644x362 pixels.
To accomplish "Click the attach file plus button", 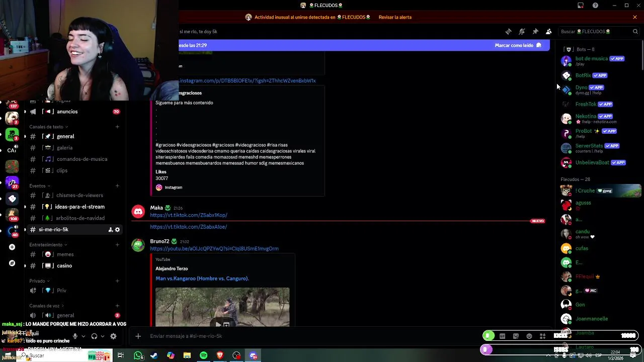I will tap(138, 336).
